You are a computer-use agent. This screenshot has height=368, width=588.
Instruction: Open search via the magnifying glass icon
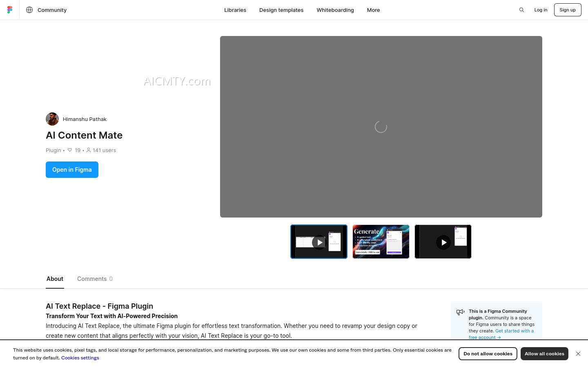tap(521, 10)
